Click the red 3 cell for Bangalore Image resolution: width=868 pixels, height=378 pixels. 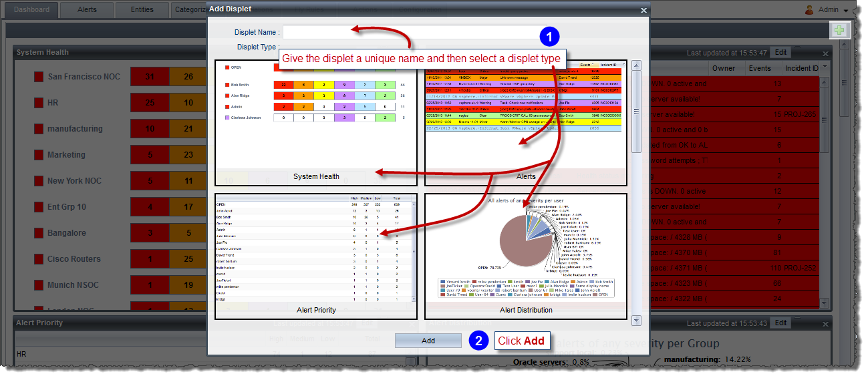(150, 233)
